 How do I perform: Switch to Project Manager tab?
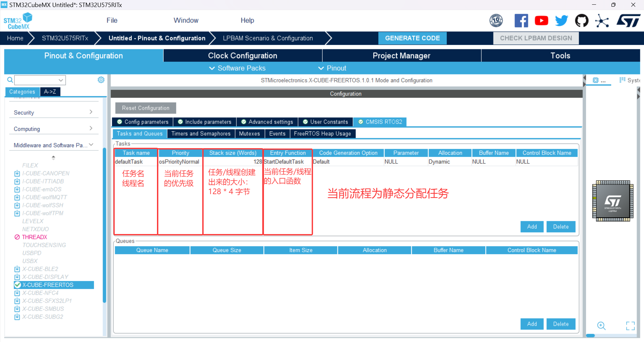point(401,56)
